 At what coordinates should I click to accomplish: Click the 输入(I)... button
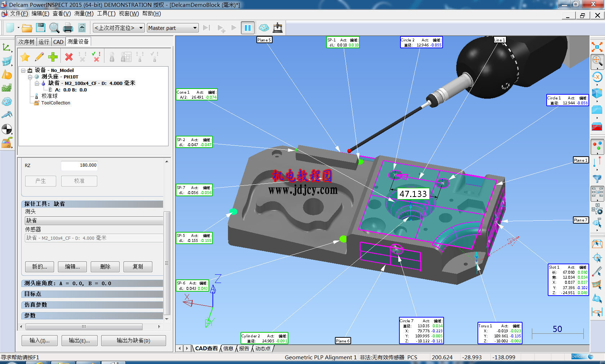[x=40, y=341]
